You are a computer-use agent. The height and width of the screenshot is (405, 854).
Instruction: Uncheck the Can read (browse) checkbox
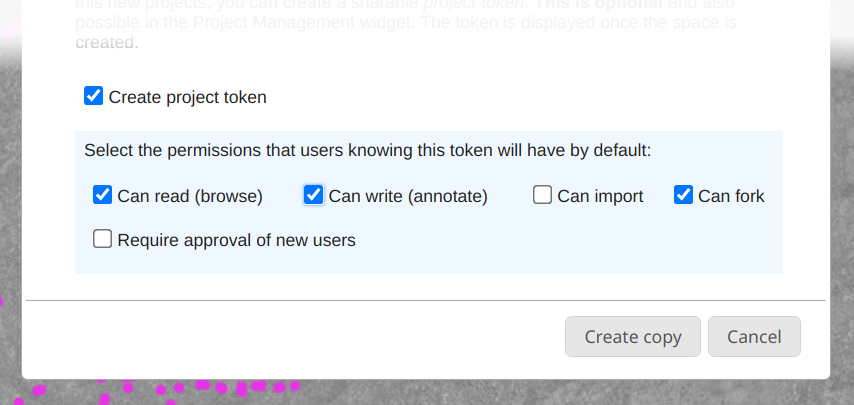click(x=102, y=195)
